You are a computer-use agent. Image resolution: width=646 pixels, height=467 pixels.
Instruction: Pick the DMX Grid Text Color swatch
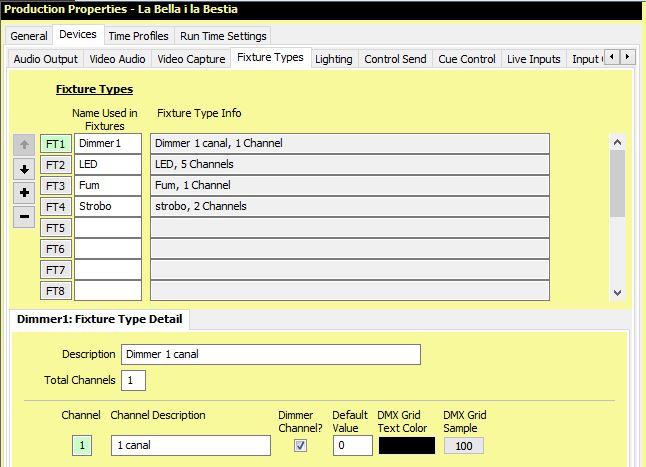(x=406, y=446)
